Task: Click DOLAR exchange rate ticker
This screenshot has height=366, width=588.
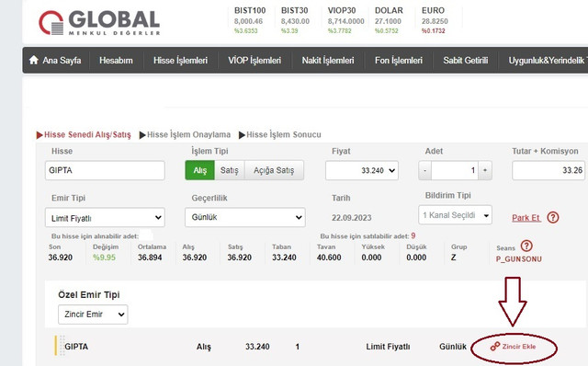Action: coord(389,20)
